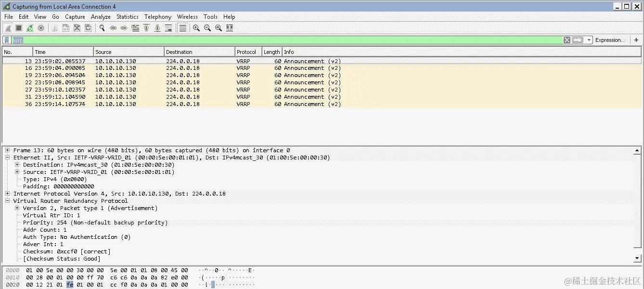Zoom in the main window text
644x289 pixels.
pos(196,28)
